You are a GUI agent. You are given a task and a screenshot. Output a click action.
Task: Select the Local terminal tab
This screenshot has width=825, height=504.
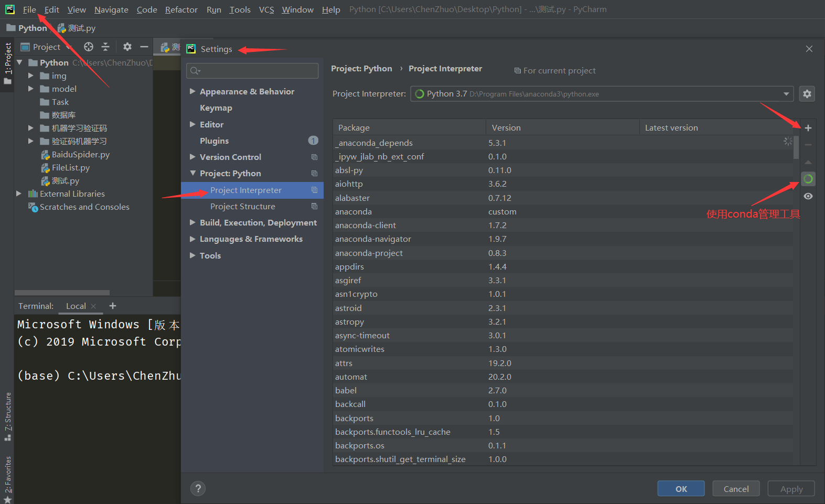(x=76, y=306)
